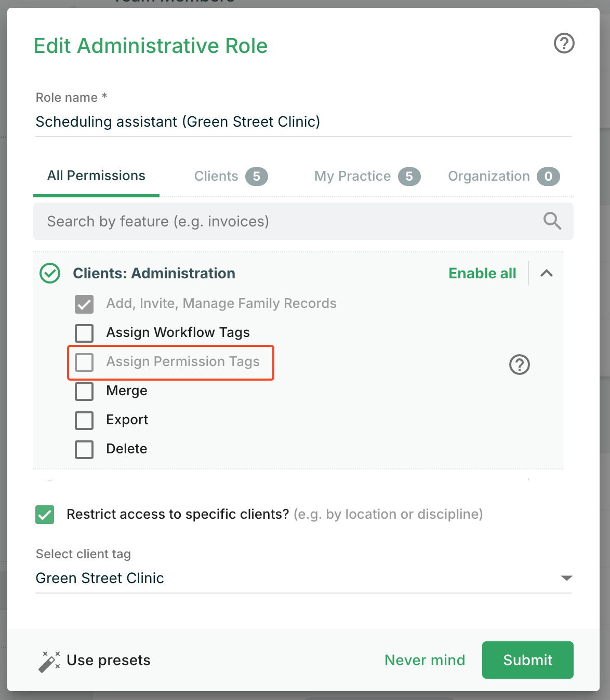Collapse the Clients: Administration section chevron
Viewport: 610px width, 700px height.
click(547, 273)
